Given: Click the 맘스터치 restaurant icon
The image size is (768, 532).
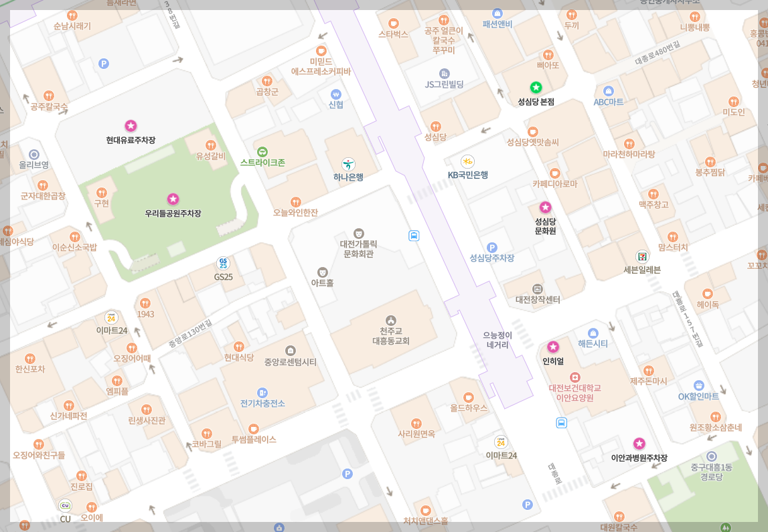Looking at the screenshot, I should [x=673, y=237].
